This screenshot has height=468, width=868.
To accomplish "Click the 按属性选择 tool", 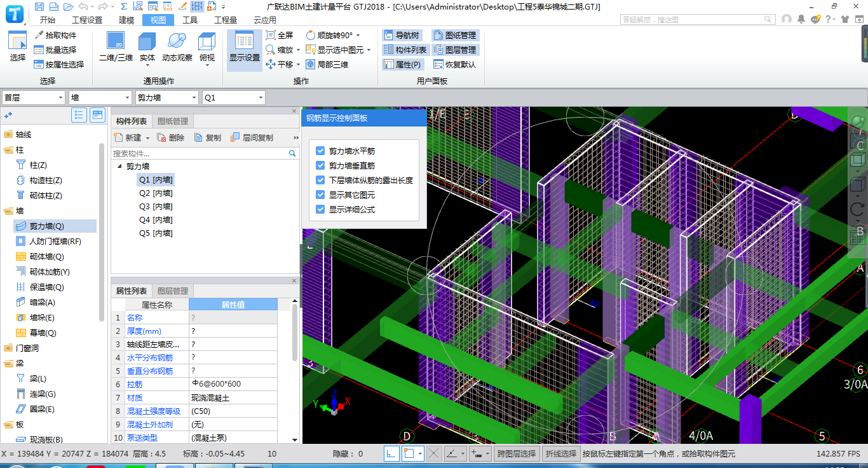I will [59, 64].
